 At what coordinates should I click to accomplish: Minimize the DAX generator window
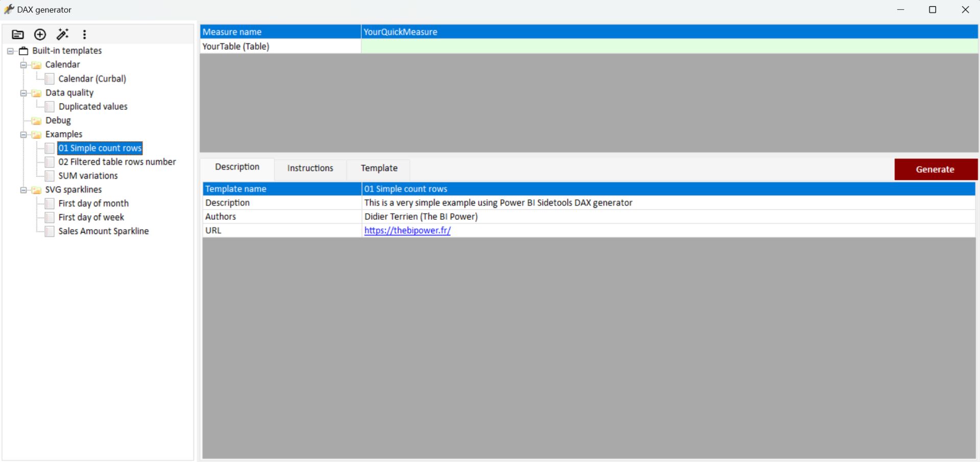[901, 10]
